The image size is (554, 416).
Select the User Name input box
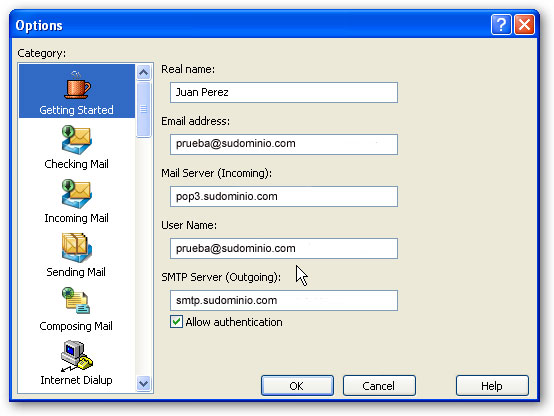pos(284,248)
